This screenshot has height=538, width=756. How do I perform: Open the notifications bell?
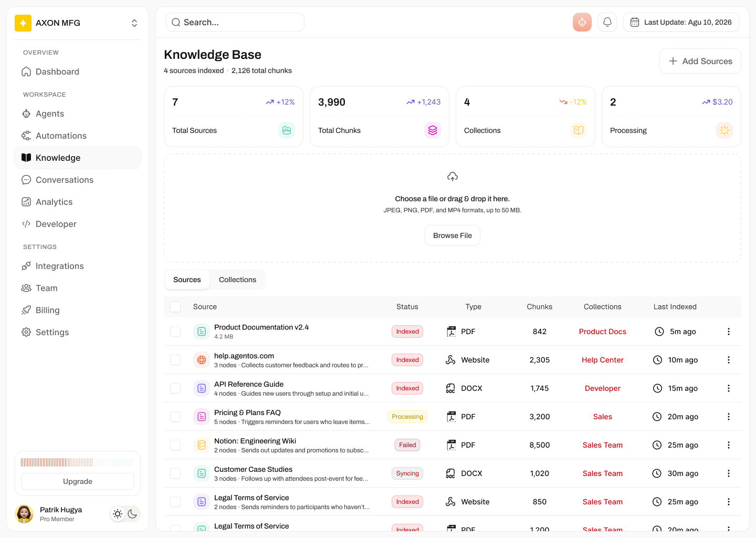pyautogui.click(x=607, y=22)
